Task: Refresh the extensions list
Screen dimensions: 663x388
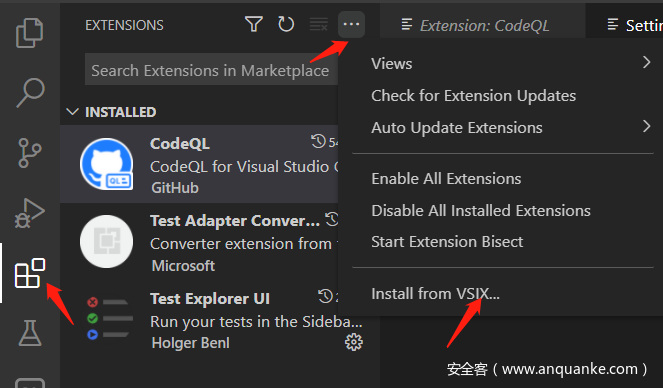Action: click(286, 25)
